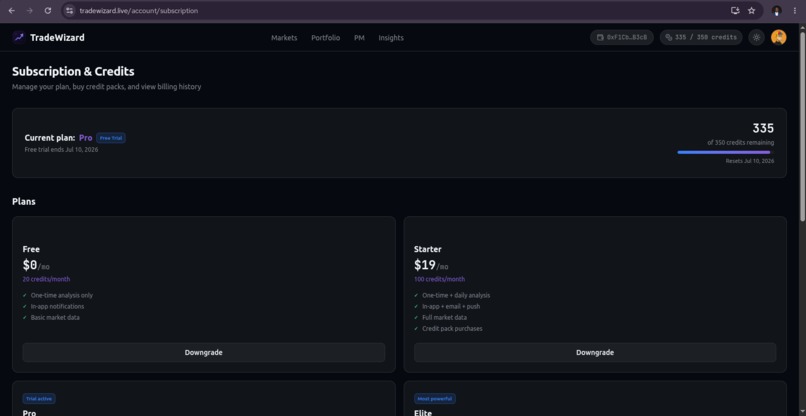Click the $0/mo Free price
The width and height of the screenshot is (806, 416).
(36, 265)
